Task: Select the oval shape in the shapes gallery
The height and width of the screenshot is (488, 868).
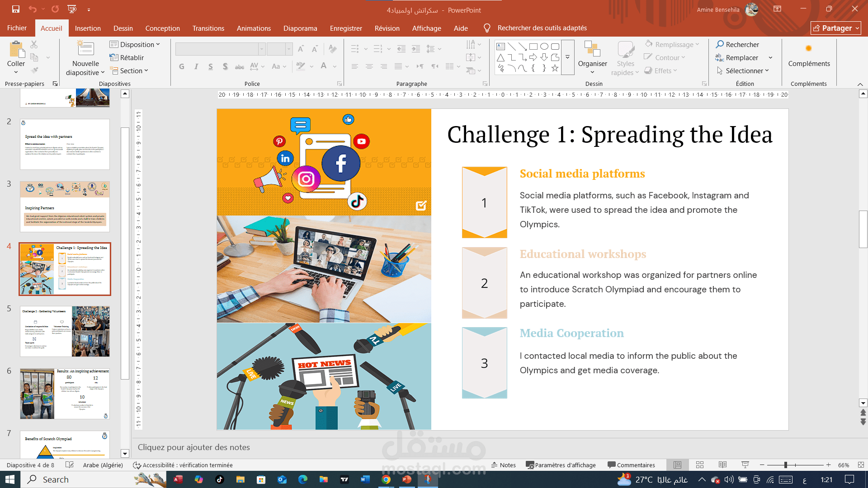Action: 544,46
